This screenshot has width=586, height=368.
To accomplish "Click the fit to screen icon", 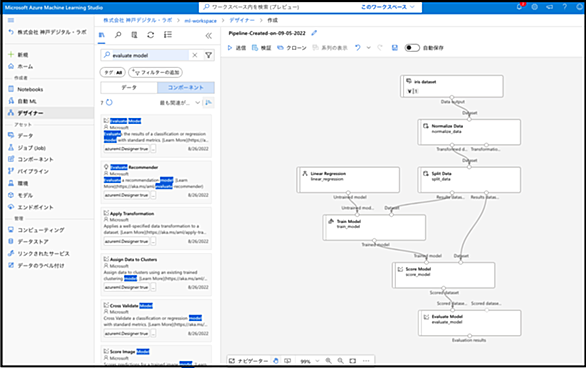I will [x=352, y=361].
